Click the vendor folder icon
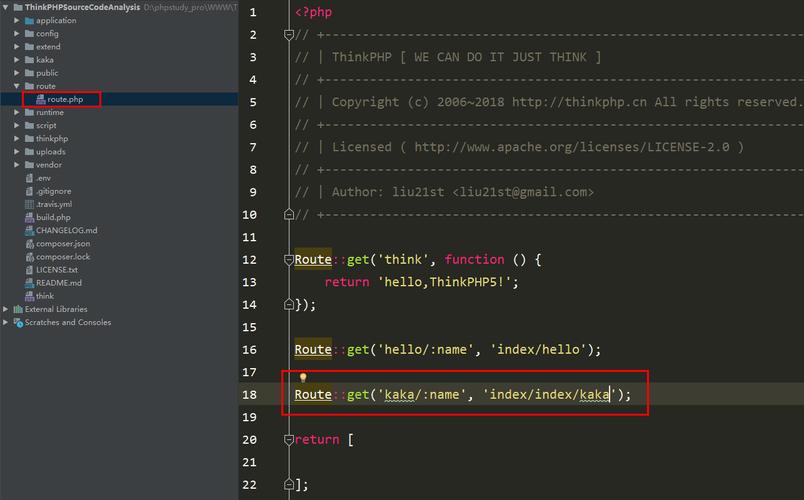 click(29, 165)
